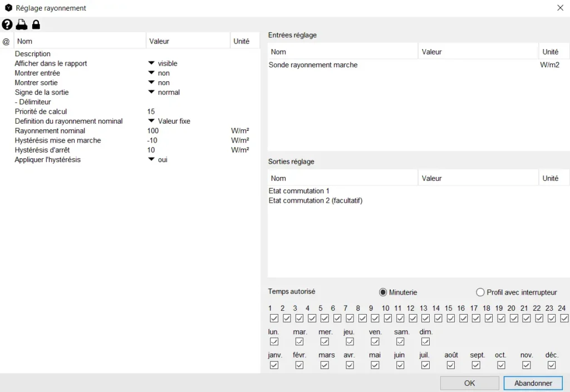The width and height of the screenshot is (570, 392).
Task: Toggle the août month checkbox
Action: tap(451, 365)
